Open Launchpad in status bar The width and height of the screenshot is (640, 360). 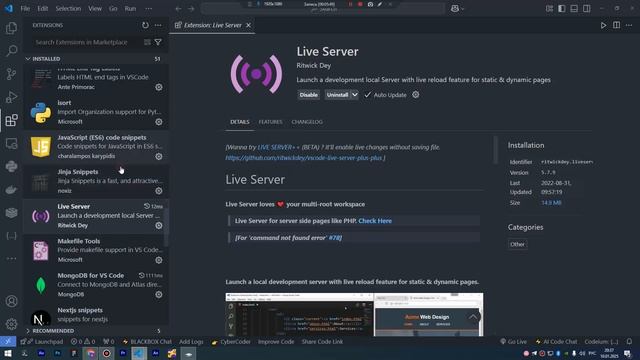(x=45, y=342)
